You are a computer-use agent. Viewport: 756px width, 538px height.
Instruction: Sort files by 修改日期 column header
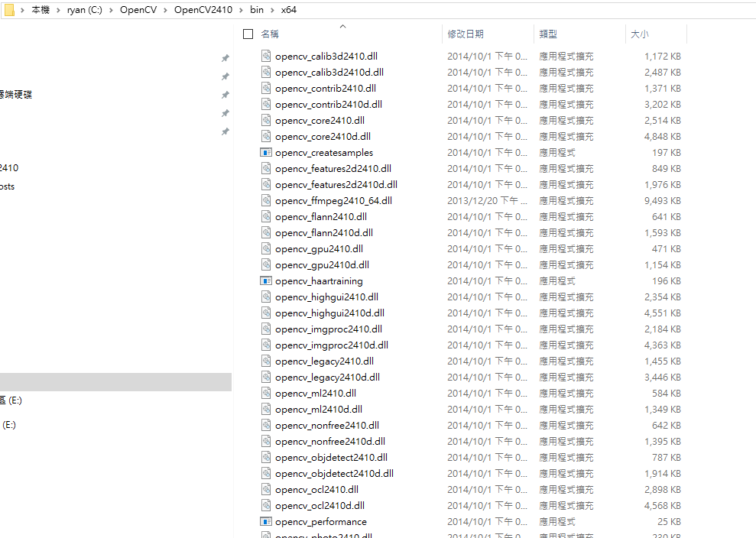tap(466, 34)
